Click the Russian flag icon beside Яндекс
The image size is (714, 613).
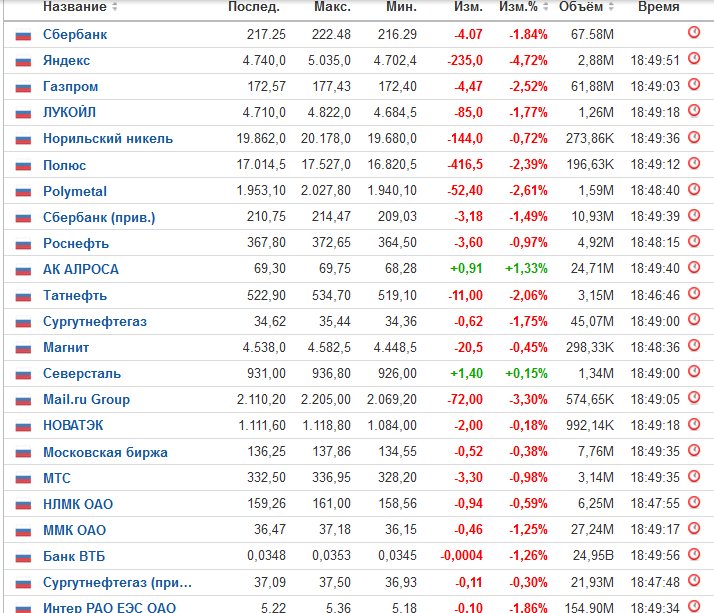(x=23, y=61)
